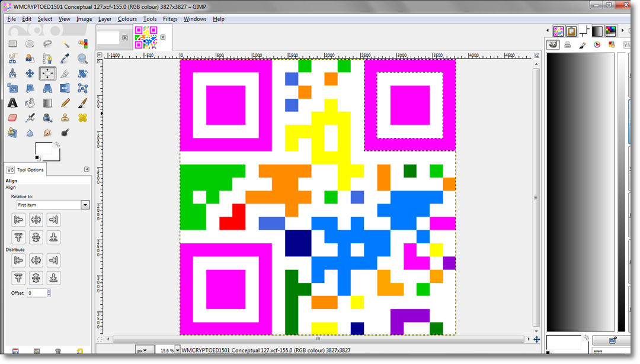
Task: Open the Layer menu
Action: coord(104,19)
